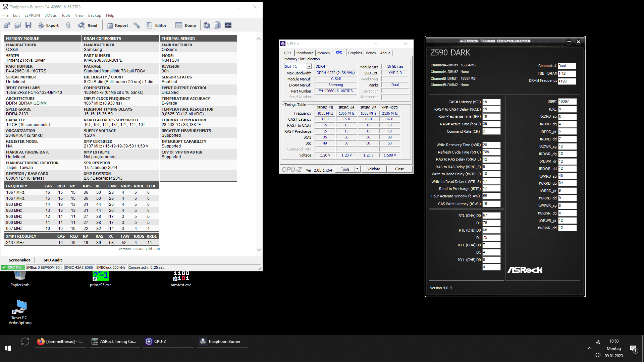Click the CAS# Latency (tCL) value field
The width and height of the screenshot is (644, 362).
491,102
